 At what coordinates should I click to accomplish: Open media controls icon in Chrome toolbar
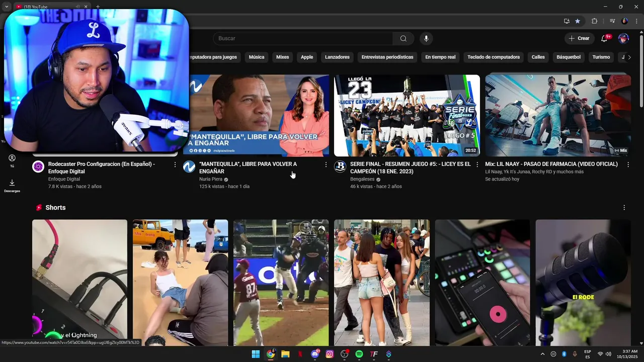612,21
